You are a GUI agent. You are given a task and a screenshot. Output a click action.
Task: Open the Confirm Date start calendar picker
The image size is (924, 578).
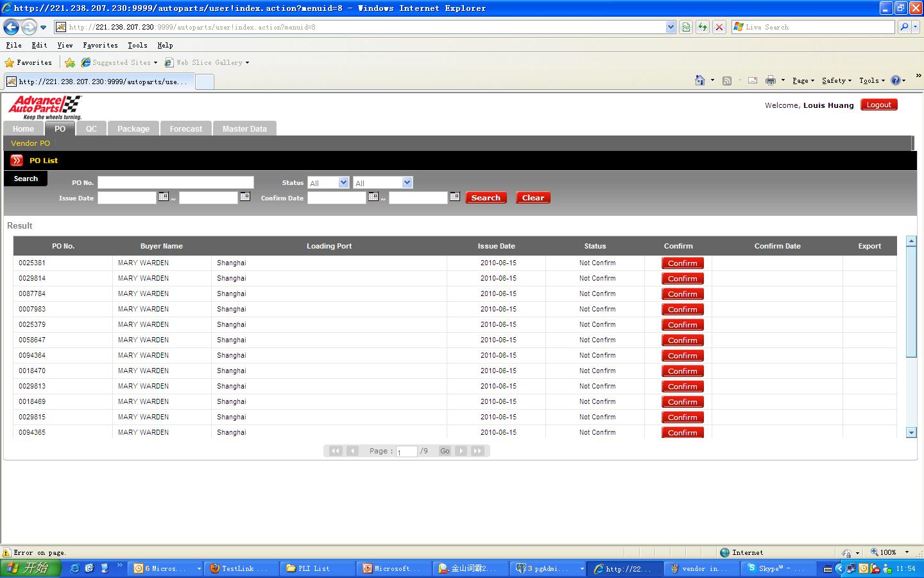point(373,197)
